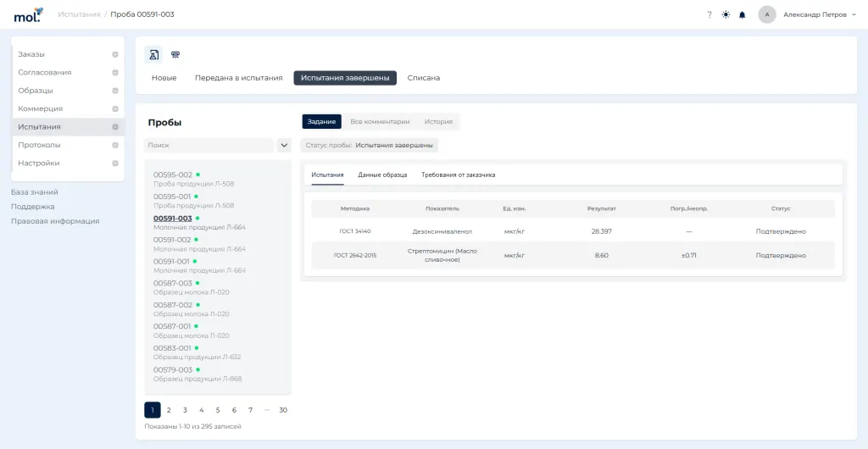The width and height of the screenshot is (868, 449).
Task: Open the Александр Петров user dropdown
Action: tap(820, 15)
